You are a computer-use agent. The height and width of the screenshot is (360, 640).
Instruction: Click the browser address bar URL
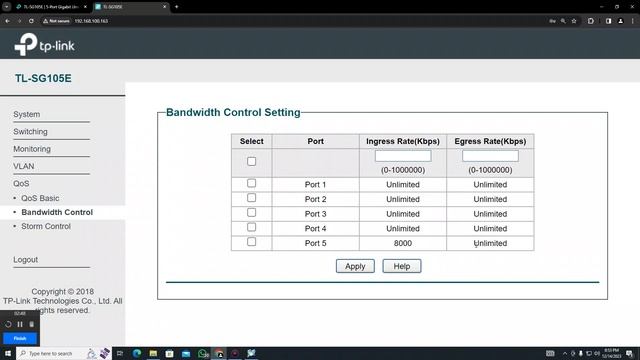pyautogui.click(x=91, y=21)
